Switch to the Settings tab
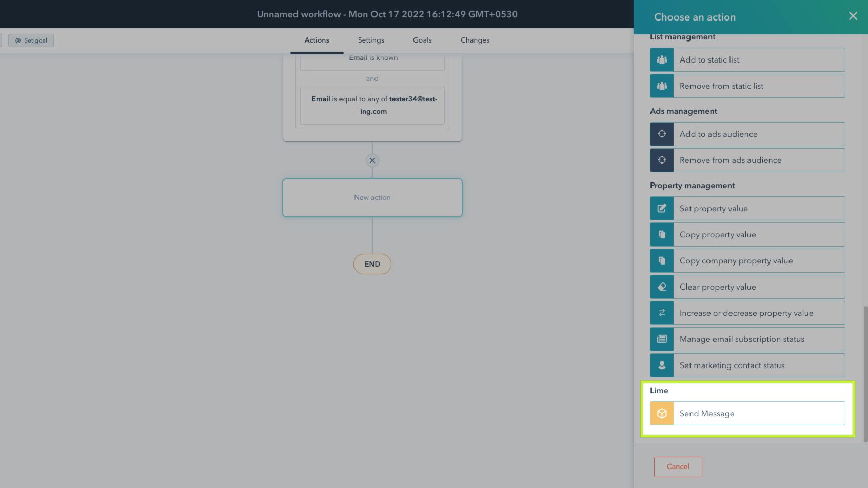The image size is (868, 488). pyautogui.click(x=370, y=40)
